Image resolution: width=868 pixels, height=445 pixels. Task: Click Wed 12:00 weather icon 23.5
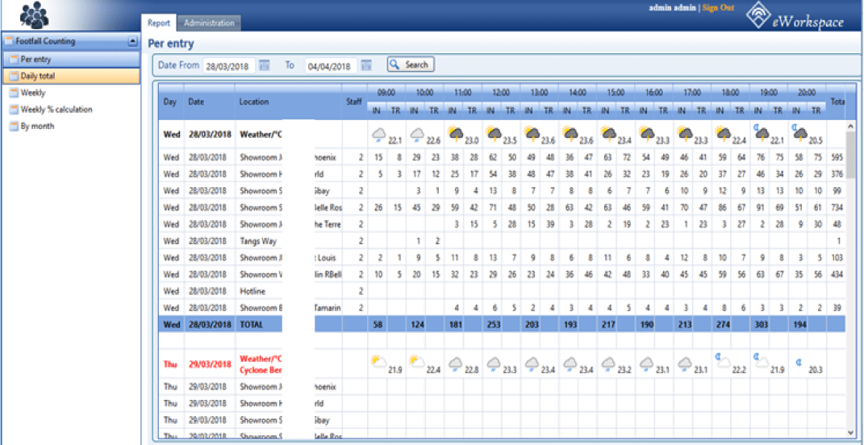494,134
